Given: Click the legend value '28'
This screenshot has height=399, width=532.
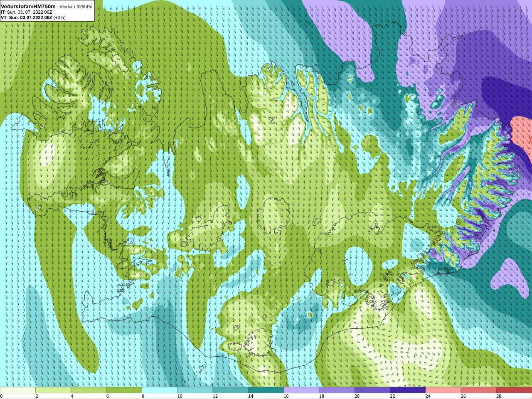Looking at the screenshot, I should click(x=499, y=396).
